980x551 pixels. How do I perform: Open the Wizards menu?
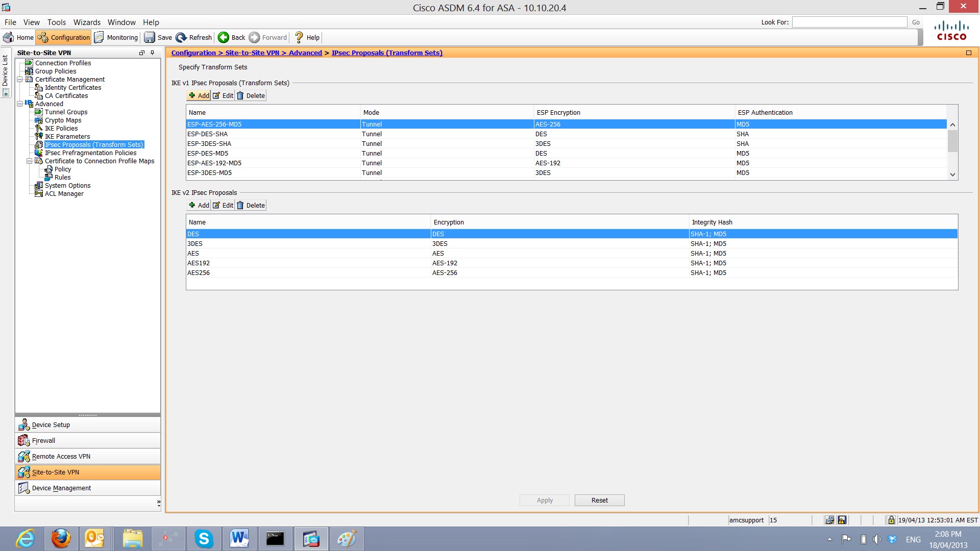pyautogui.click(x=87, y=22)
